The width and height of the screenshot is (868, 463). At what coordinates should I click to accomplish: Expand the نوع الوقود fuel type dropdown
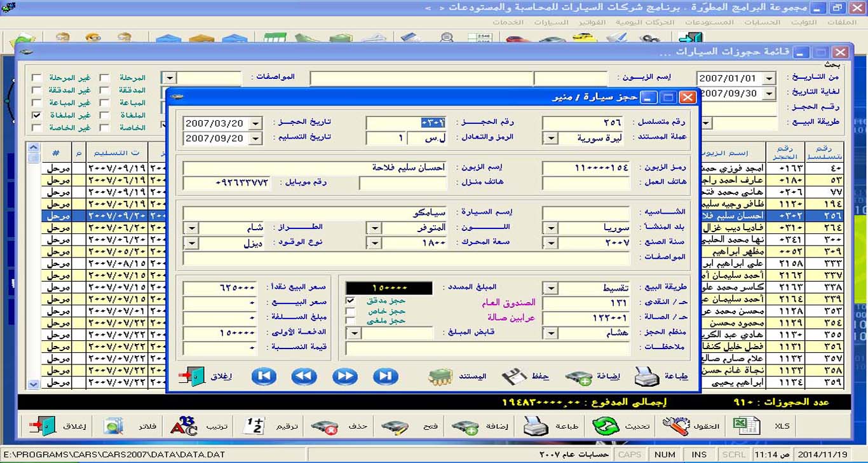190,244
